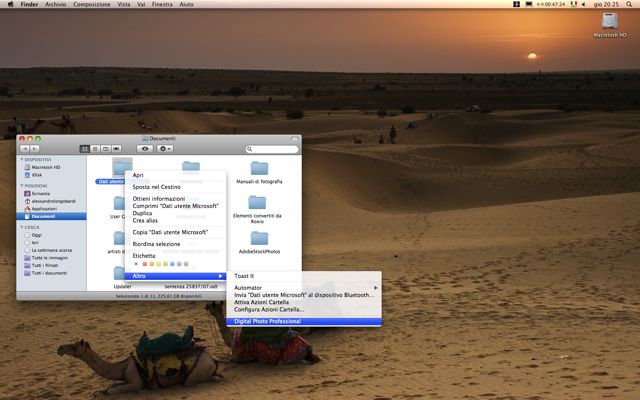Toggle the toolbar with the pill button
640x400 pixels.
coord(295,139)
